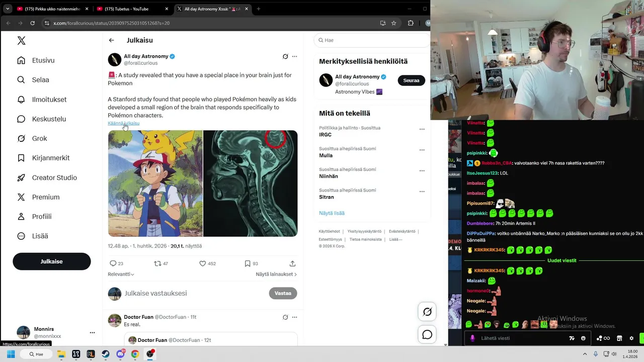Open Mulla trend options menu
This screenshot has width=644, height=362.
point(422,150)
